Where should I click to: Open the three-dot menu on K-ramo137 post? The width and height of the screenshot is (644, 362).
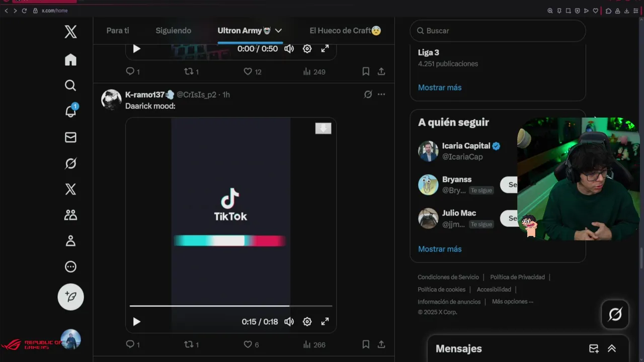381,95
